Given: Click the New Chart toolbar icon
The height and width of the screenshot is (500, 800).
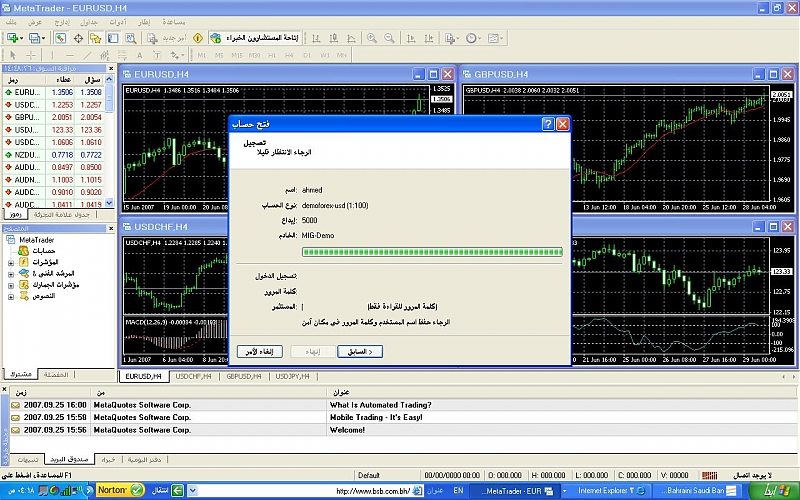Looking at the screenshot, I should (x=13, y=38).
